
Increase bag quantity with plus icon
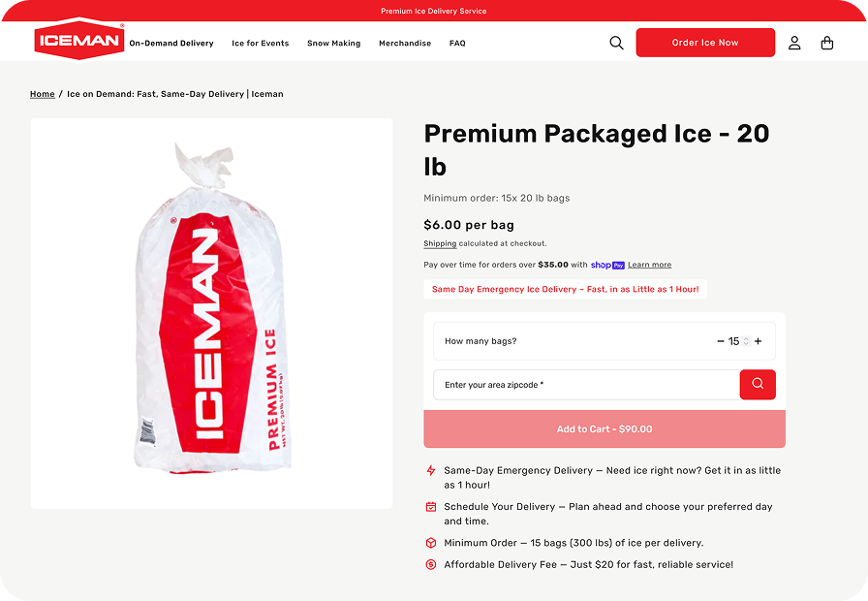(x=759, y=341)
